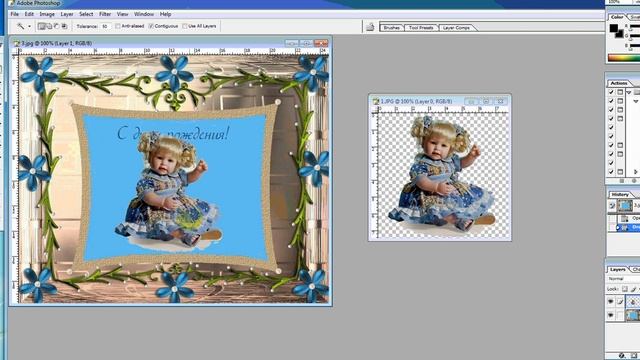Image resolution: width=640 pixels, height=360 pixels.
Task: Click the Lock transparent pixels icon
Action: click(x=624, y=289)
